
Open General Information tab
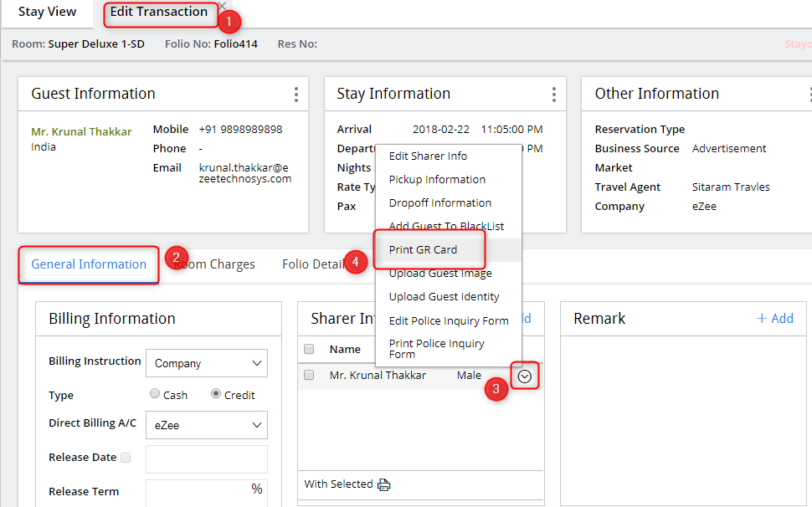click(x=89, y=264)
